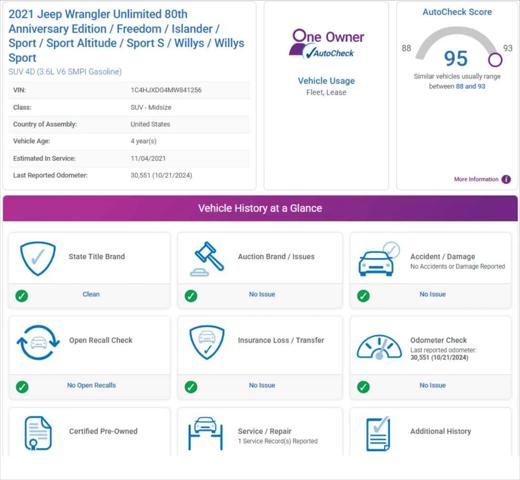
Task: Click the Accident / Damage car icon
Action: click(x=379, y=259)
